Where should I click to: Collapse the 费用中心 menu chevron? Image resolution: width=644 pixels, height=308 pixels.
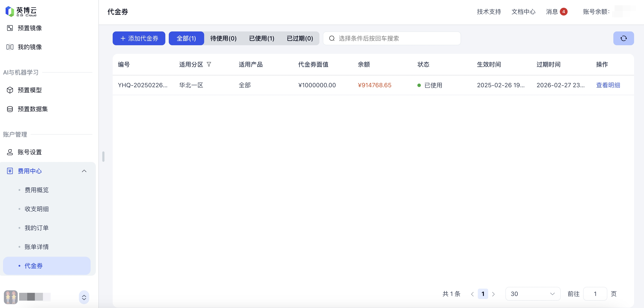(84, 171)
